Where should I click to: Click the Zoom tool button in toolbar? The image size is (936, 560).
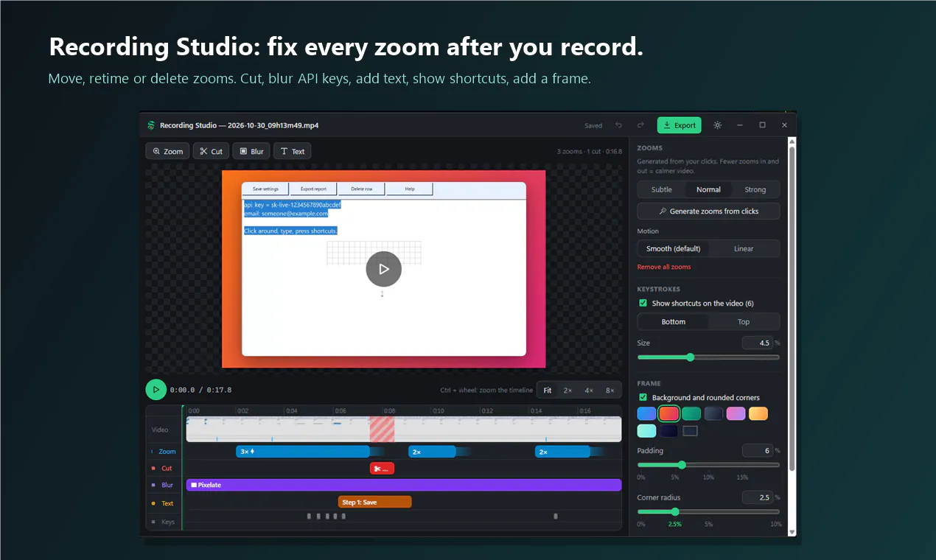(167, 151)
